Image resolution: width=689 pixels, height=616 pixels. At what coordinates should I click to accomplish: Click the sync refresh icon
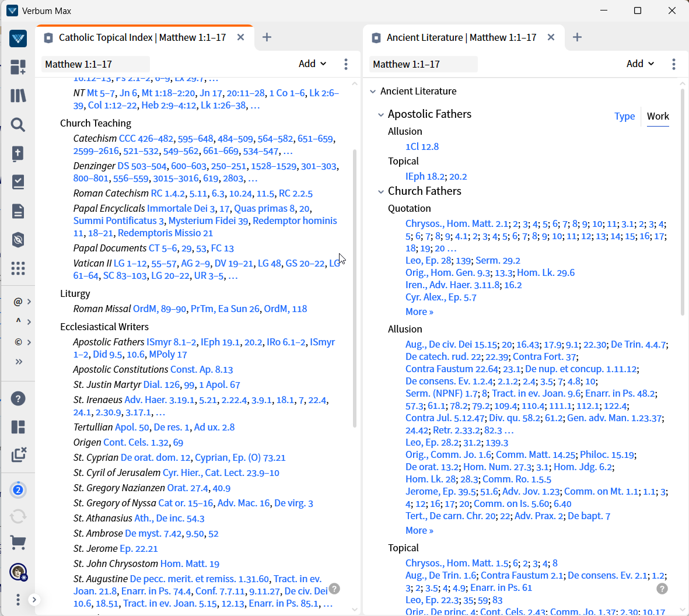coord(18,516)
